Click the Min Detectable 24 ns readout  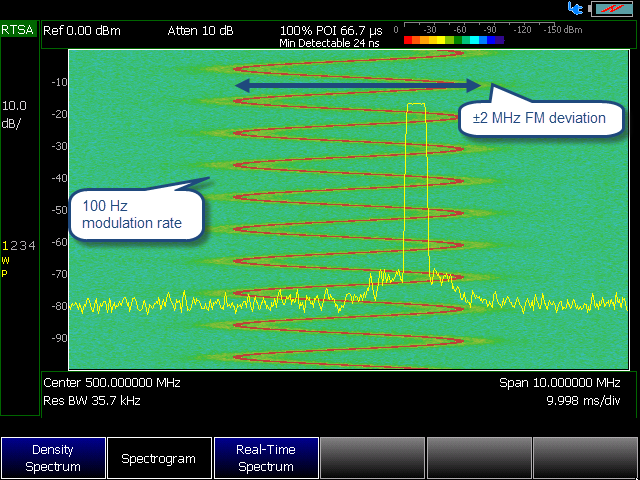pos(329,43)
